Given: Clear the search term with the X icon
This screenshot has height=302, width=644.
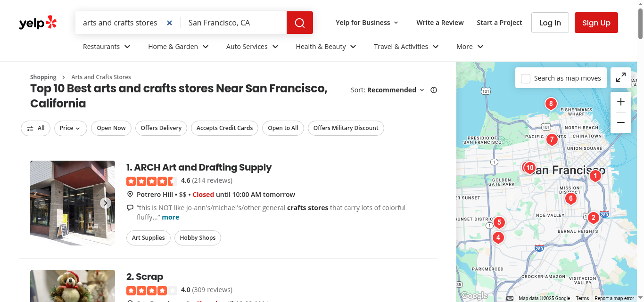Looking at the screenshot, I should point(170,23).
